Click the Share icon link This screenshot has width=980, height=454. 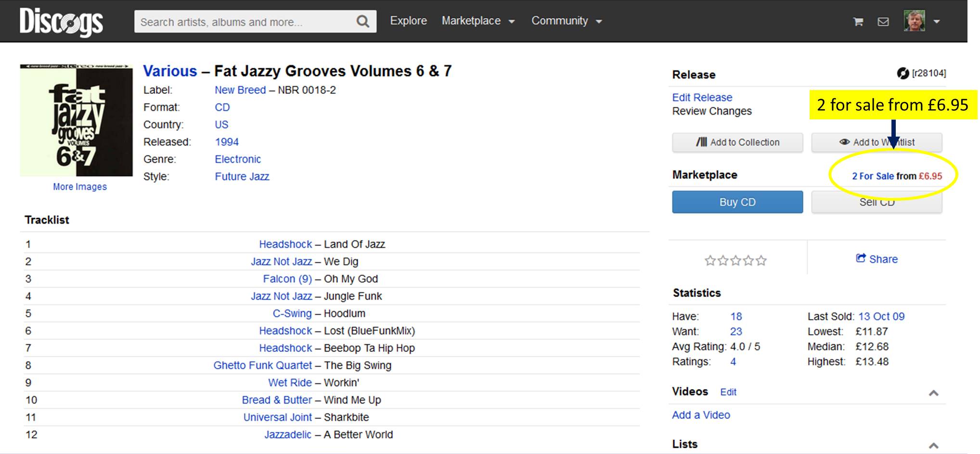[877, 259]
